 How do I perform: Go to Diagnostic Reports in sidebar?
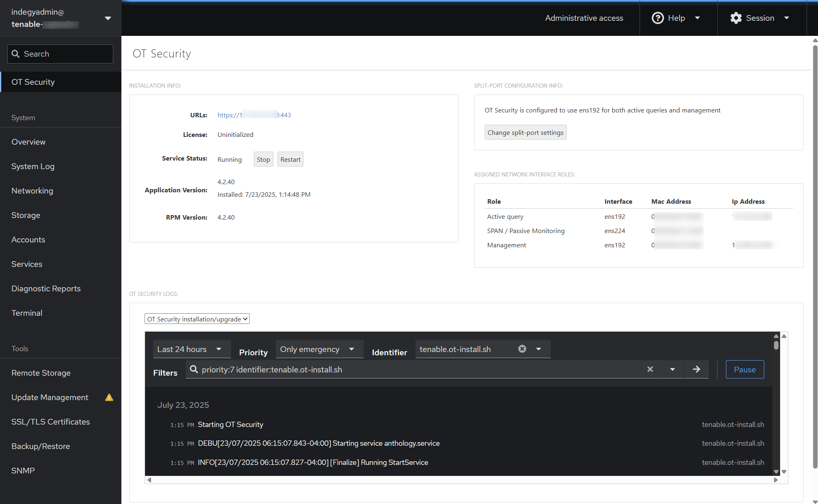(x=46, y=288)
